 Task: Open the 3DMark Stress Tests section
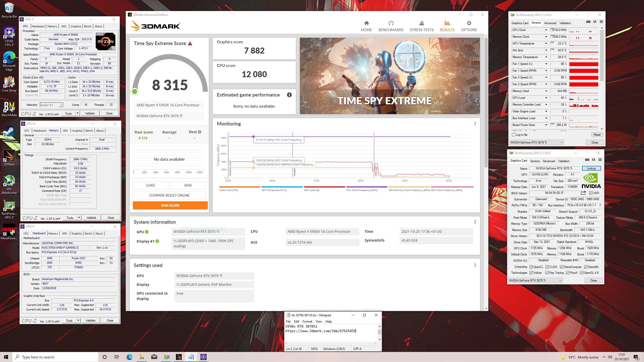(x=422, y=26)
